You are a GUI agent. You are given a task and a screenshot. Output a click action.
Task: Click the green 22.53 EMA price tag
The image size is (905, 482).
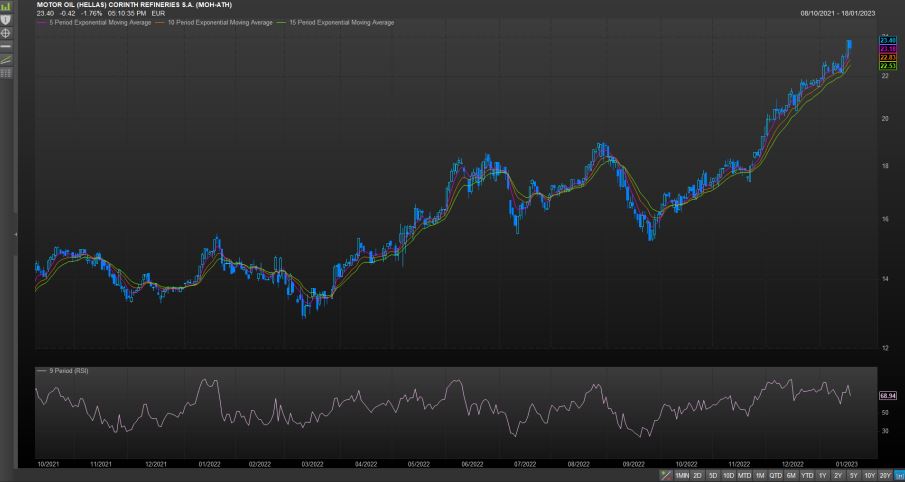(x=886, y=66)
